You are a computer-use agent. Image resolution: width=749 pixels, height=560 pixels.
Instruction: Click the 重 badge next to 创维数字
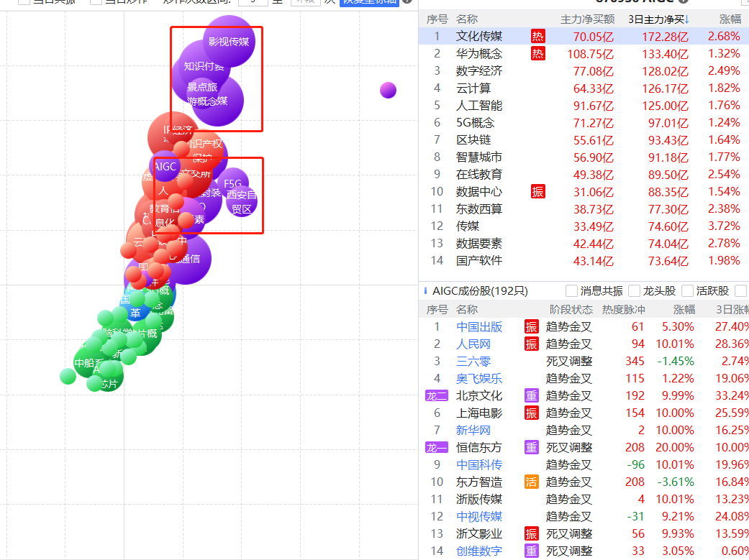click(531, 551)
